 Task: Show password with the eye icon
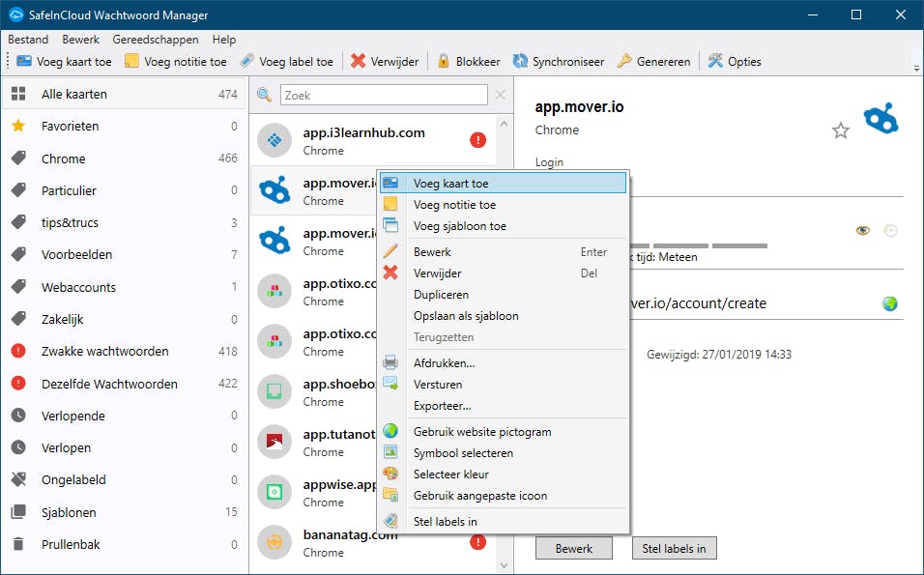(863, 230)
